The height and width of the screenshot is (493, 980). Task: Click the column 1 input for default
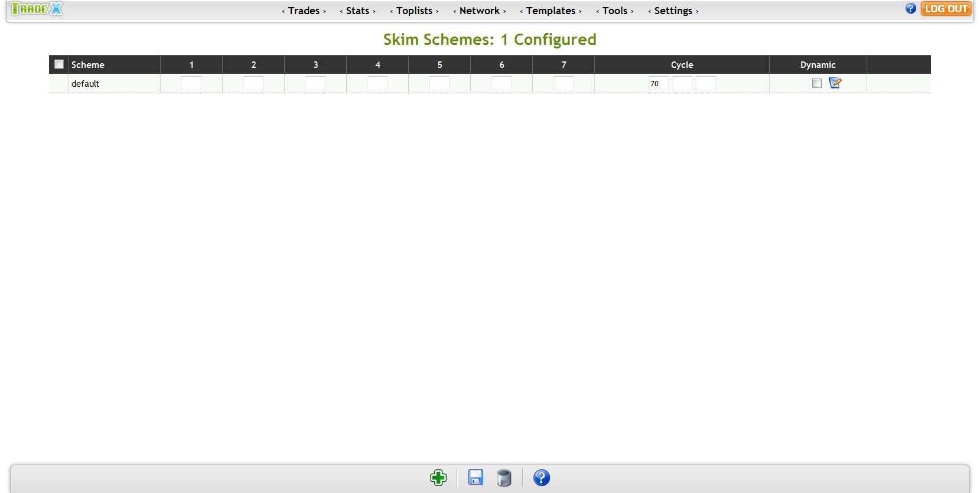point(191,83)
